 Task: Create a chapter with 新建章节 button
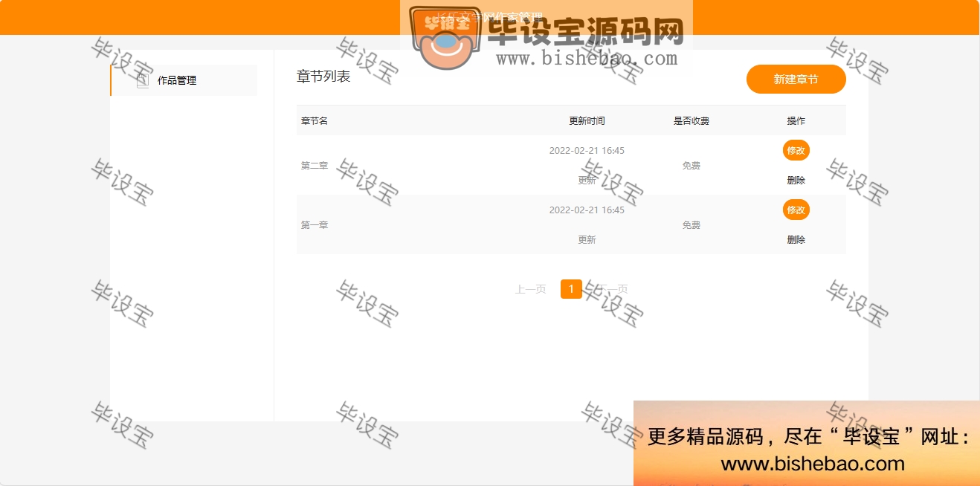(796, 80)
